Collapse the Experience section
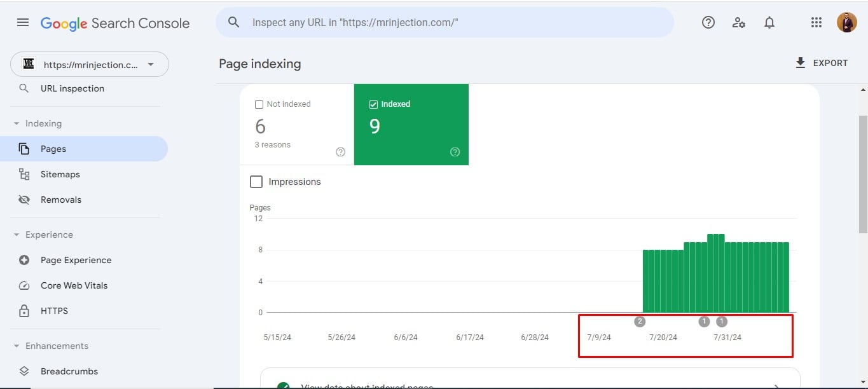 tap(17, 235)
